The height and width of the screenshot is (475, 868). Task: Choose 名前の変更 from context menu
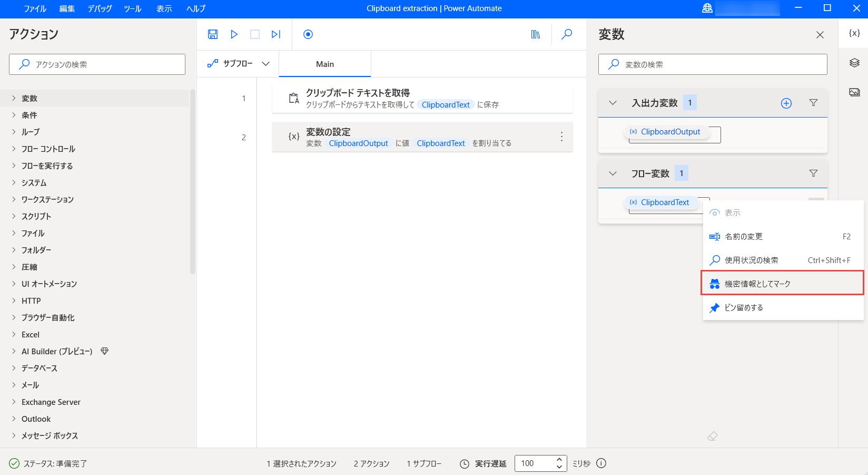tap(783, 237)
